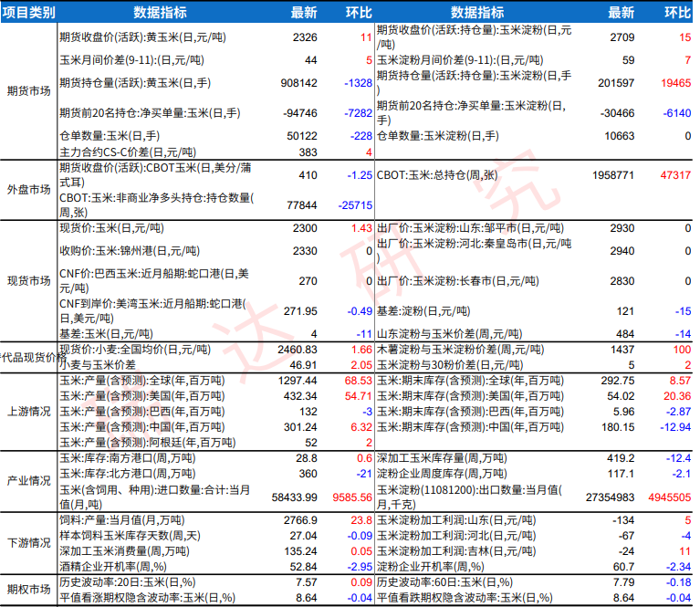Select the 期权市场 category cell
This screenshot has height=607, width=700.
click(x=28, y=590)
